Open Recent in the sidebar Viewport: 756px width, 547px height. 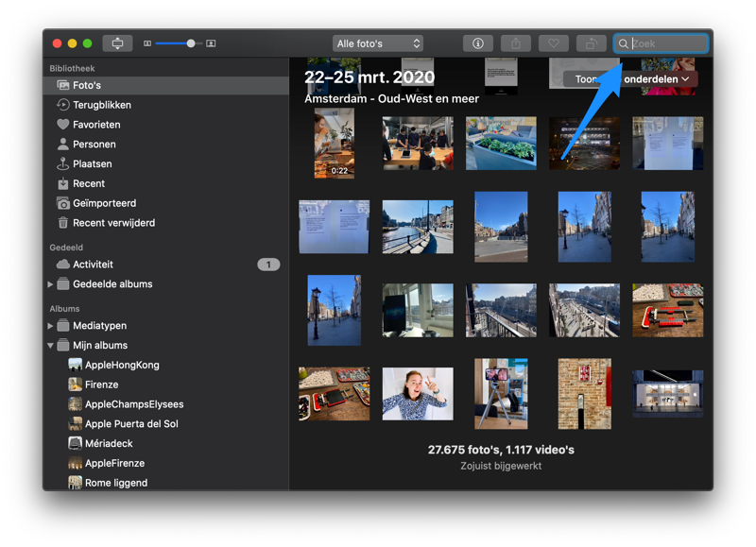click(x=166, y=183)
